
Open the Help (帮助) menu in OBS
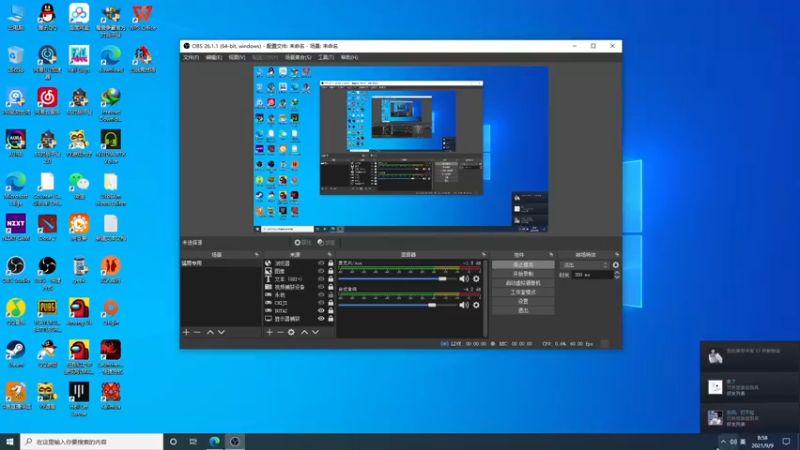(349, 58)
